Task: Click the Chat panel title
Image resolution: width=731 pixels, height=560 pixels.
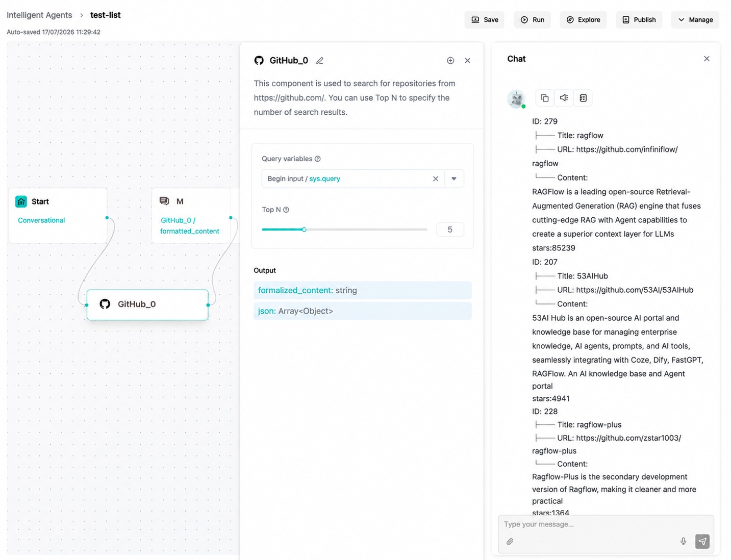Action: pos(516,59)
